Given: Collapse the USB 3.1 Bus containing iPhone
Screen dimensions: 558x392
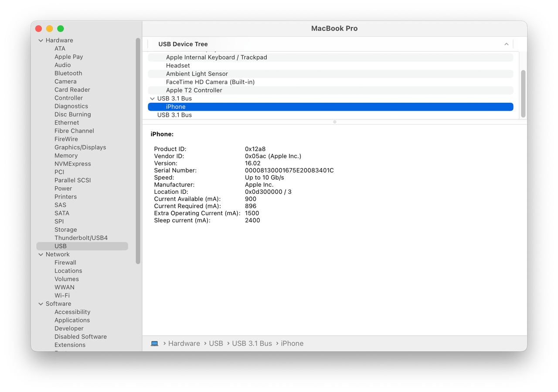Looking at the screenshot, I should pos(152,98).
